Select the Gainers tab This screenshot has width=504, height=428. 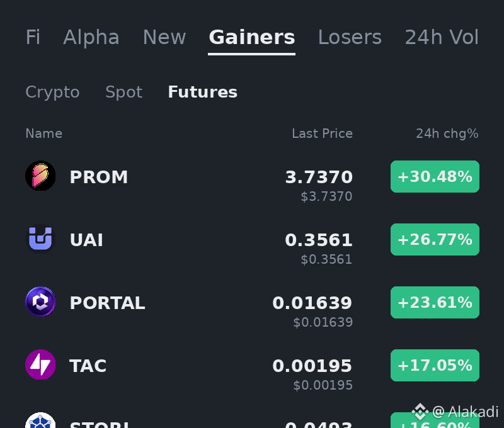(x=251, y=37)
